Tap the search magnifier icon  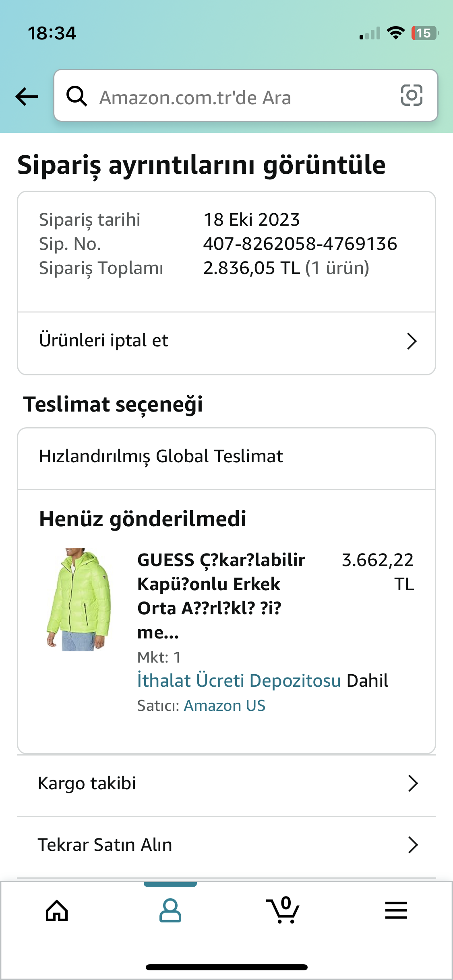click(77, 97)
